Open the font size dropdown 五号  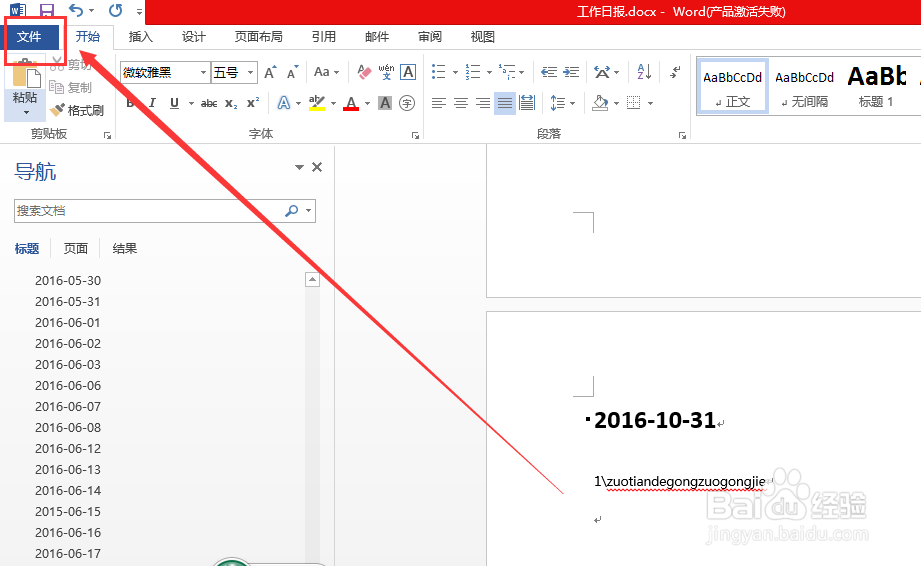coord(250,72)
